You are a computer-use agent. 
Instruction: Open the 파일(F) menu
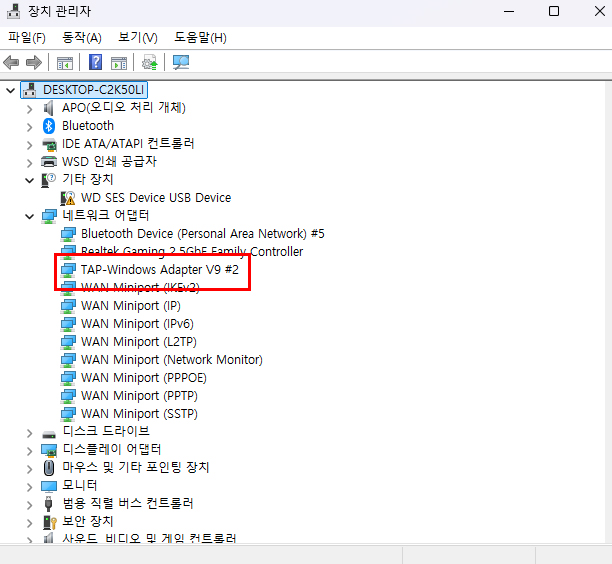(27, 37)
